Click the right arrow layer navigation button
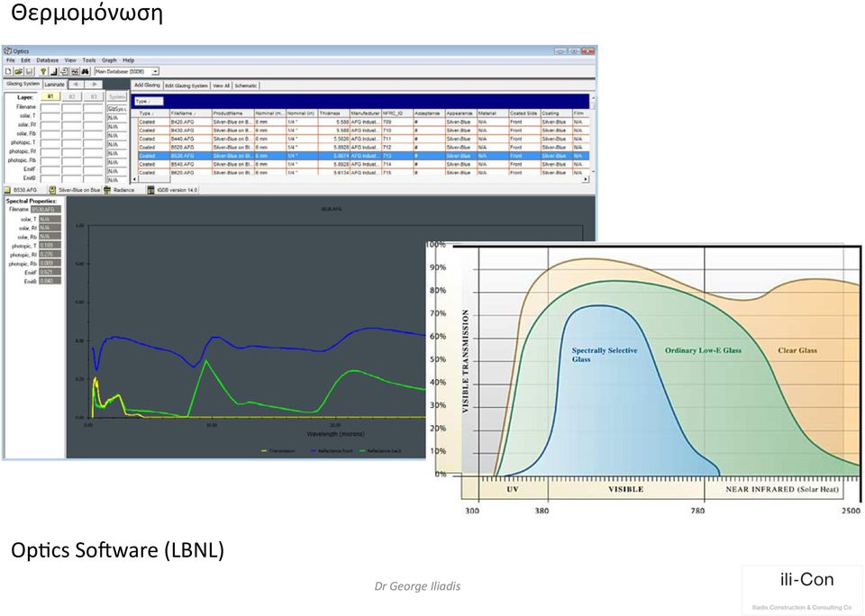 tap(94, 85)
